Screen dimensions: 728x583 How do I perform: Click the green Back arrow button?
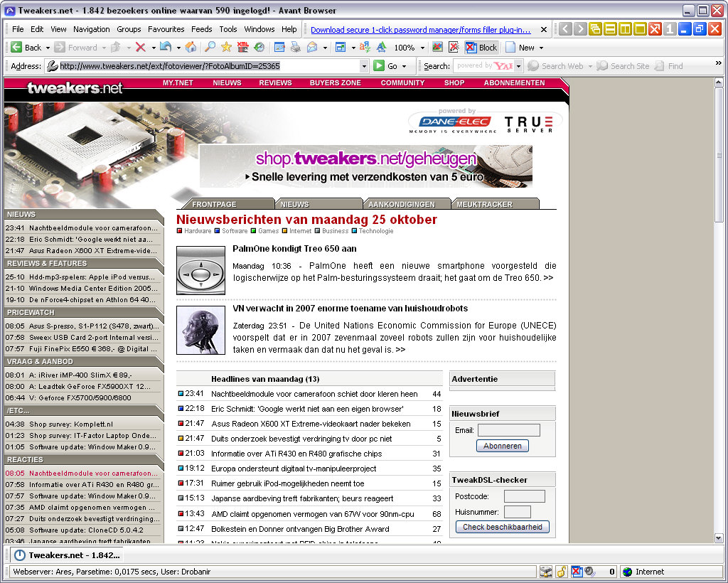(16, 48)
